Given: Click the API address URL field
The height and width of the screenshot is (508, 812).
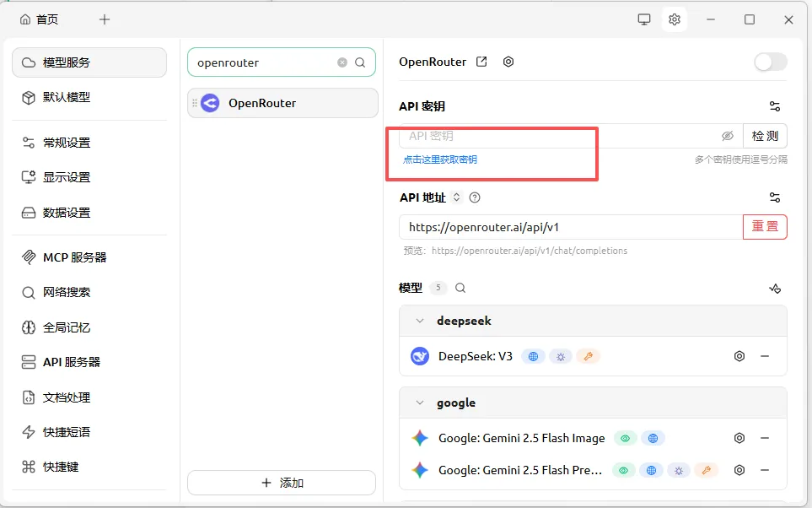Looking at the screenshot, I should coord(571,227).
